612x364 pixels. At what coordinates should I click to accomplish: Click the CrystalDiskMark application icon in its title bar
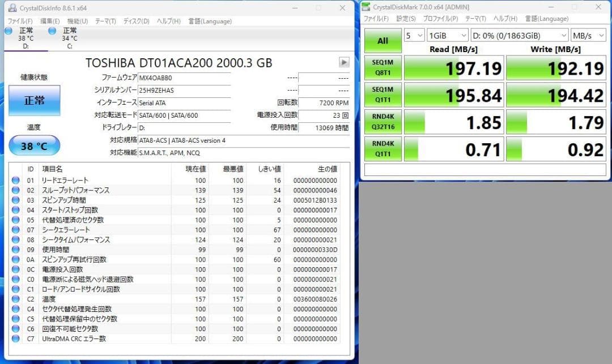(367, 7)
